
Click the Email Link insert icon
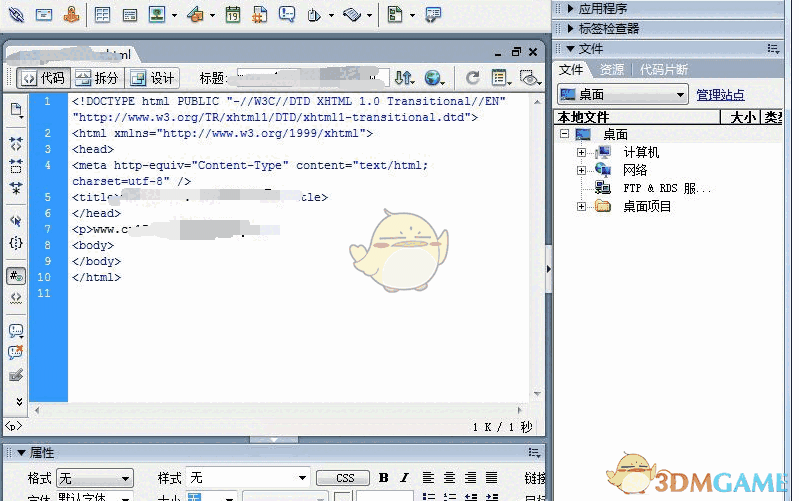point(44,14)
